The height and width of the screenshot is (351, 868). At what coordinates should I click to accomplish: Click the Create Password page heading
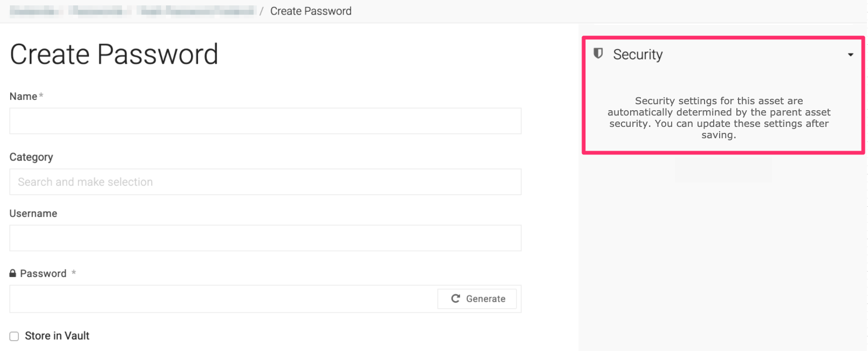[x=114, y=55]
